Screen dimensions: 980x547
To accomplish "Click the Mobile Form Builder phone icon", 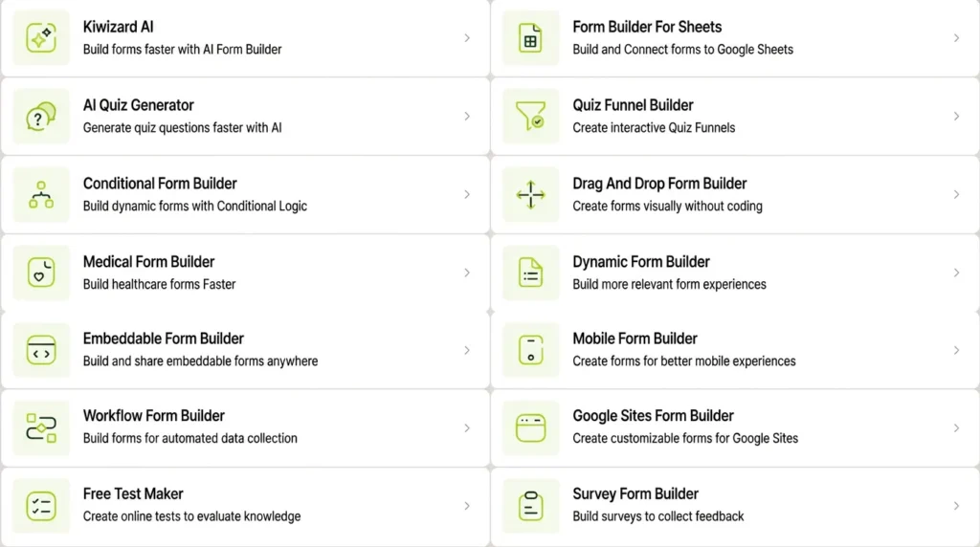I will pos(530,350).
